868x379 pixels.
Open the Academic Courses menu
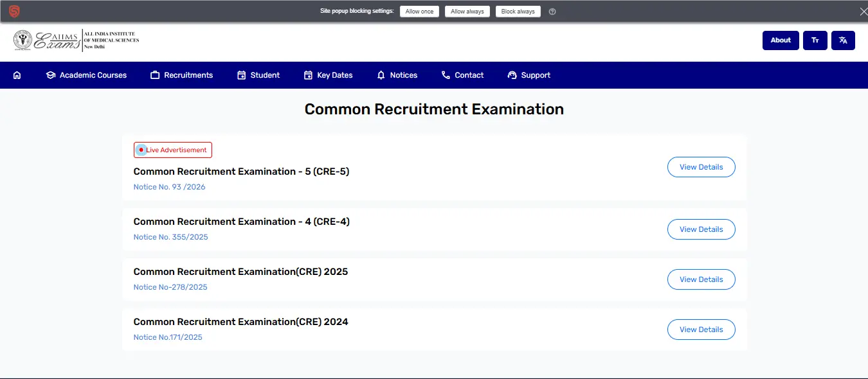click(x=86, y=75)
